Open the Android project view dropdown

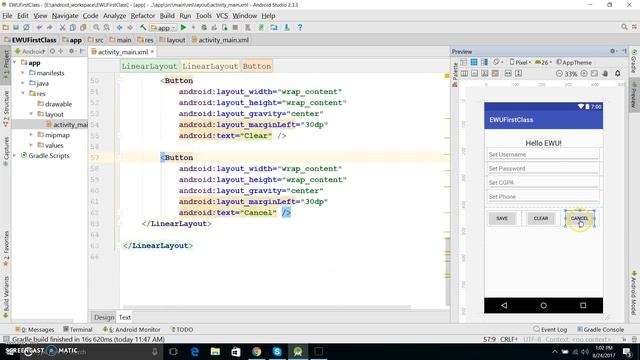tap(30, 51)
